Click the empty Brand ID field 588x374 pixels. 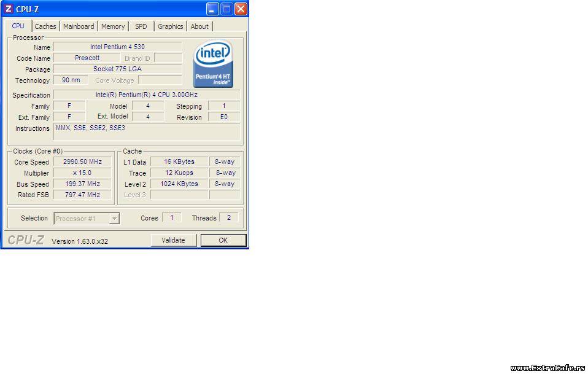tap(168, 58)
